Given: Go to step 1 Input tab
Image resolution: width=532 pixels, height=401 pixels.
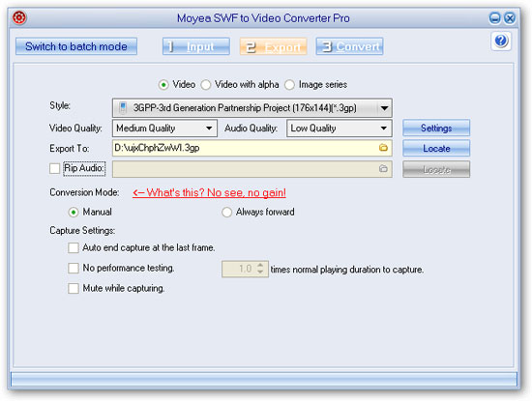Looking at the screenshot, I should pos(196,46).
